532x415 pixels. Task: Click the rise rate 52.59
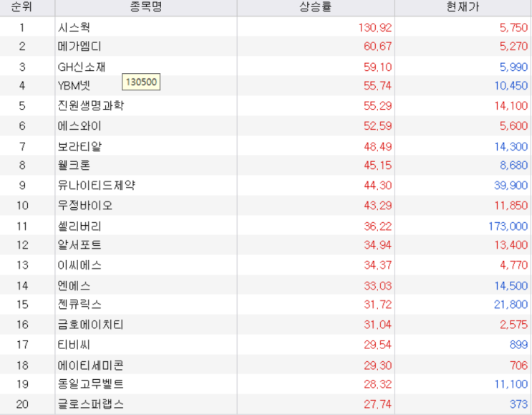click(377, 126)
